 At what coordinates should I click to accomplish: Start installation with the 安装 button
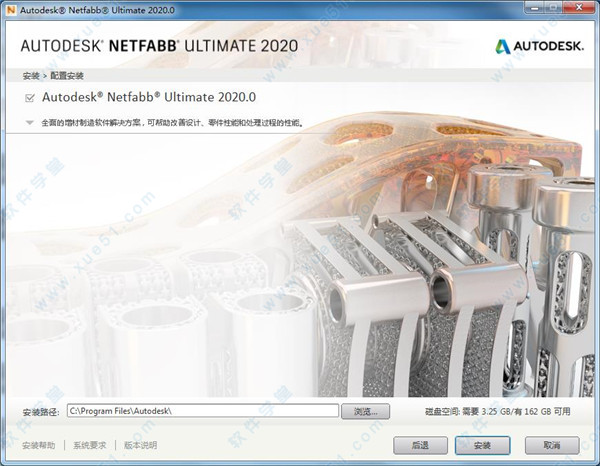[481, 444]
